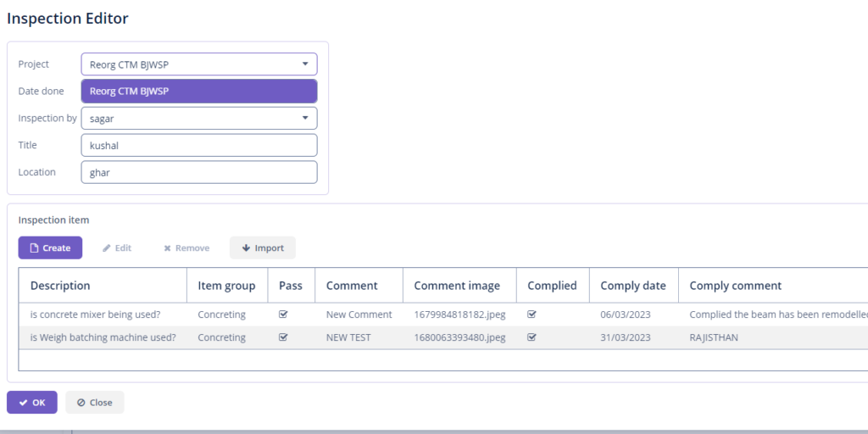Click the Create button with file icon
868x434 pixels.
(x=50, y=248)
